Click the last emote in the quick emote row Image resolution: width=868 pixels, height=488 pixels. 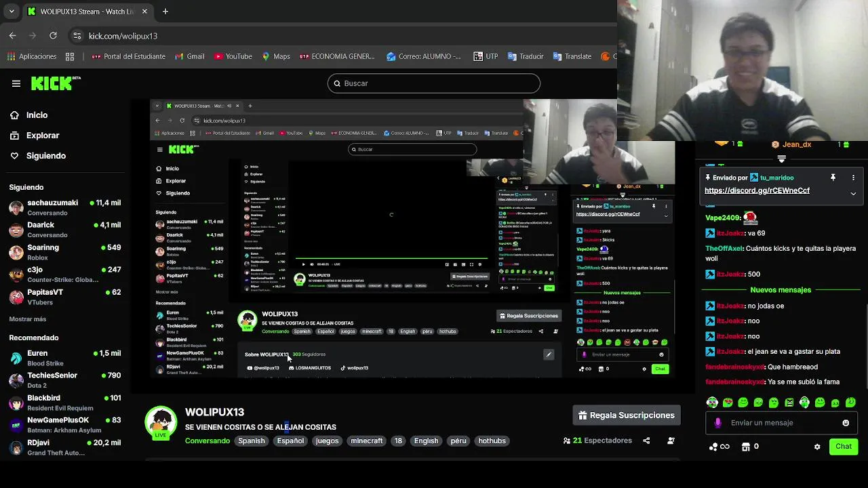[x=850, y=403]
